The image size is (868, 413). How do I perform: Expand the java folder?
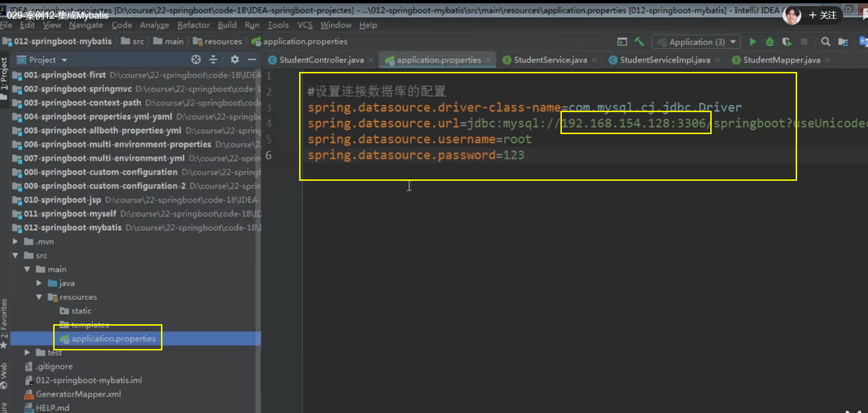coord(39,283)
